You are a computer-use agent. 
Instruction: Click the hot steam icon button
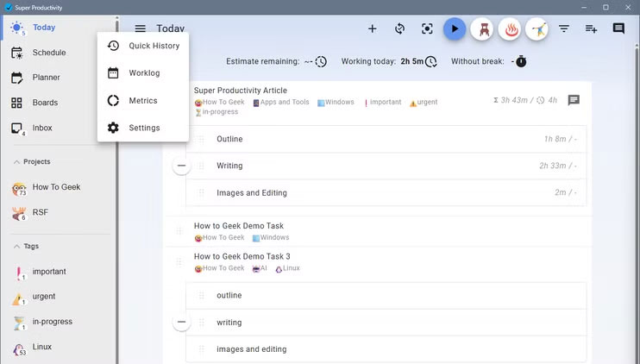click(x=511, y=29)
